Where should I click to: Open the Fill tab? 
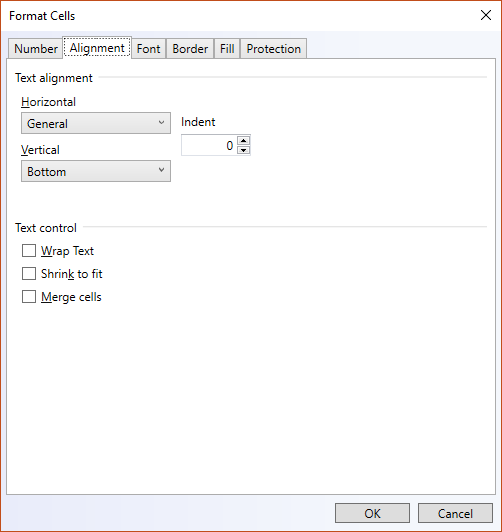pos(227,49)
